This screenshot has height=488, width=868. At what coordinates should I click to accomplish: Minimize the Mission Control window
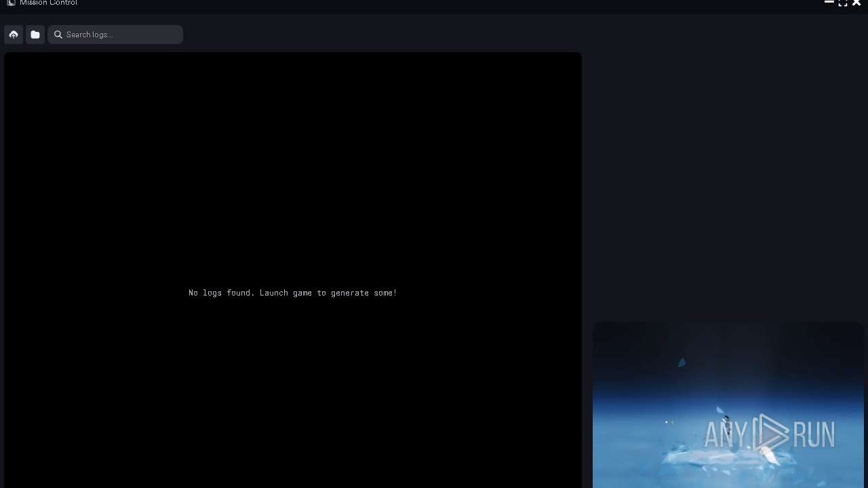(x=829, y=3)
